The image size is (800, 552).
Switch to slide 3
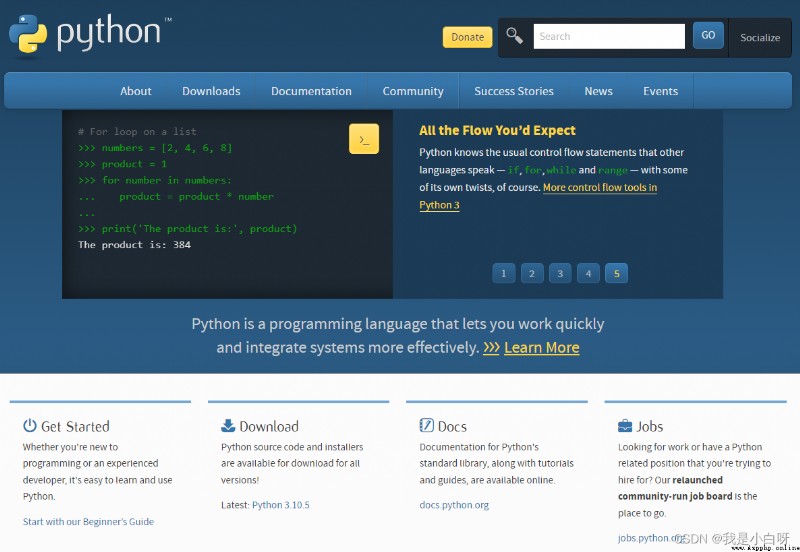[x=560, y=273]
